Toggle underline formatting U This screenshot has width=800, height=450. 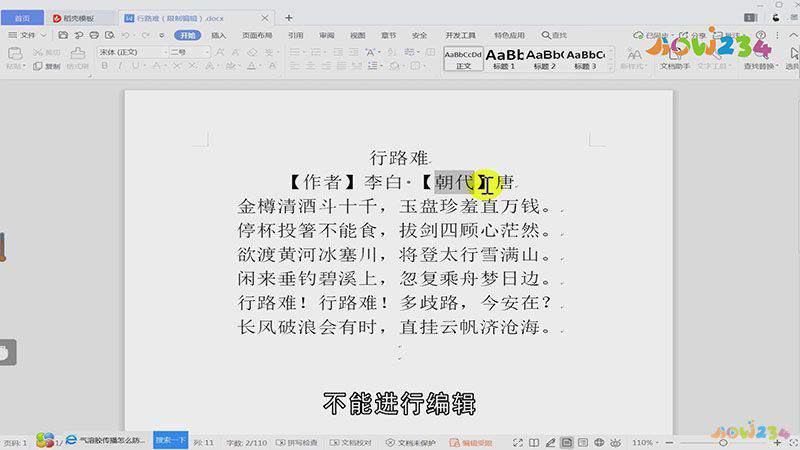coord(136,66)
